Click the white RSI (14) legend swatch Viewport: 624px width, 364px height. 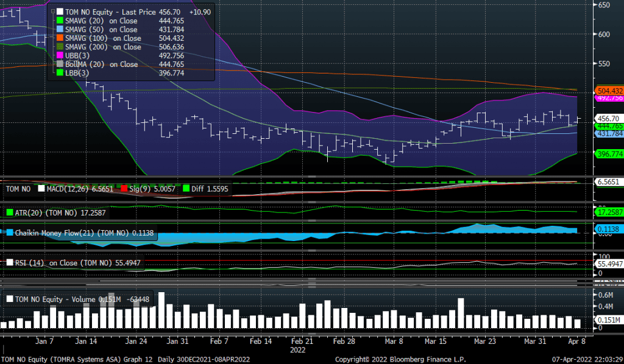coord(10,263)
